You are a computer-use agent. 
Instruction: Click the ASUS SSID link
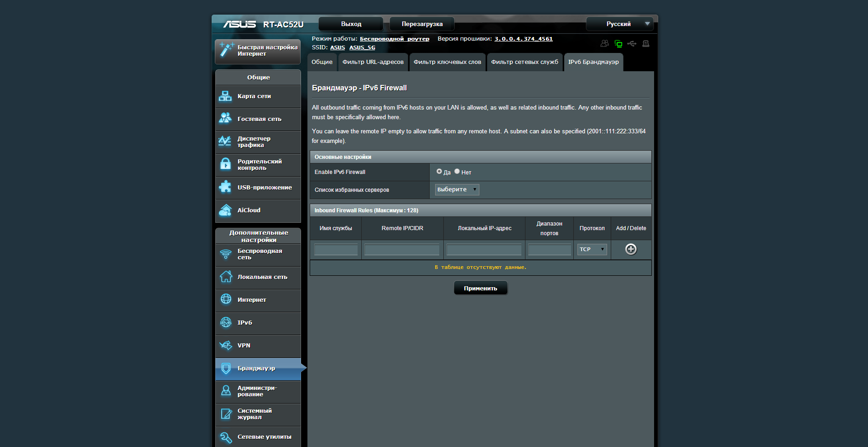[338, 47]
